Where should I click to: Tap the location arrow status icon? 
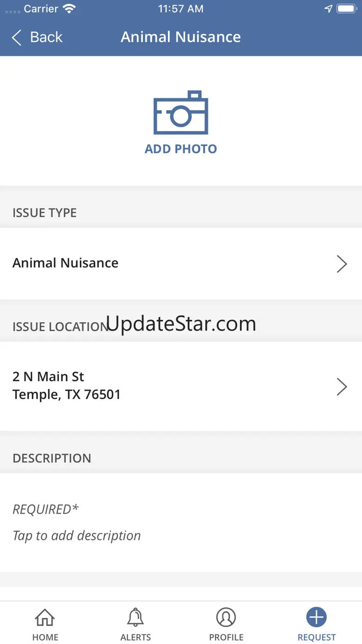coord(328,9)
